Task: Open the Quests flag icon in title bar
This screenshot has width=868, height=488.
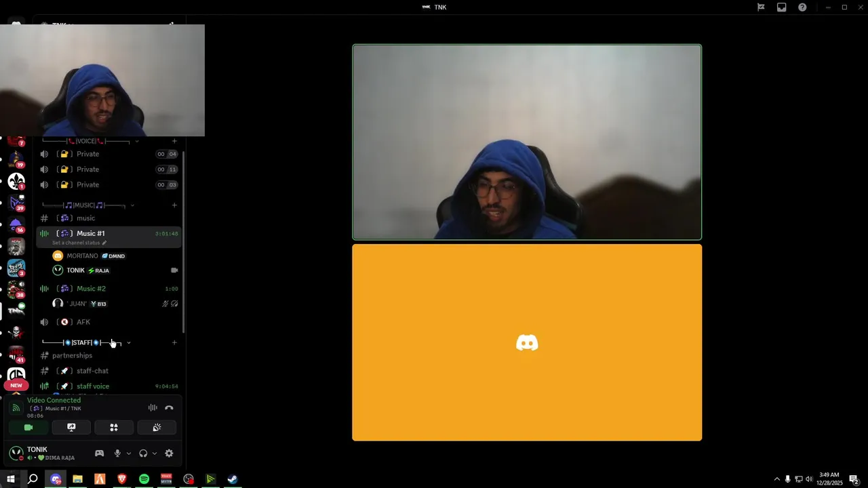Action: coord(761,7)
